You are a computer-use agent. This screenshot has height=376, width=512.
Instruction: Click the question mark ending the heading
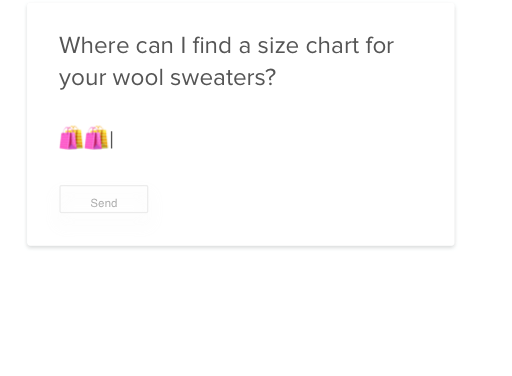(x=270, y=77)
